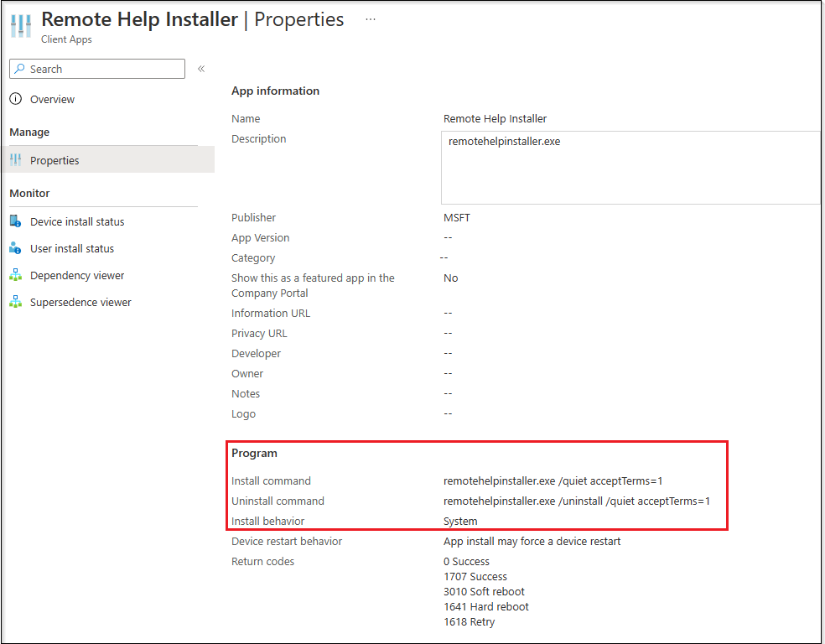Image resolution: width=825 pixels, height=644 pixels.
Task: Click the Overview info icon
Action: [16, 99]
